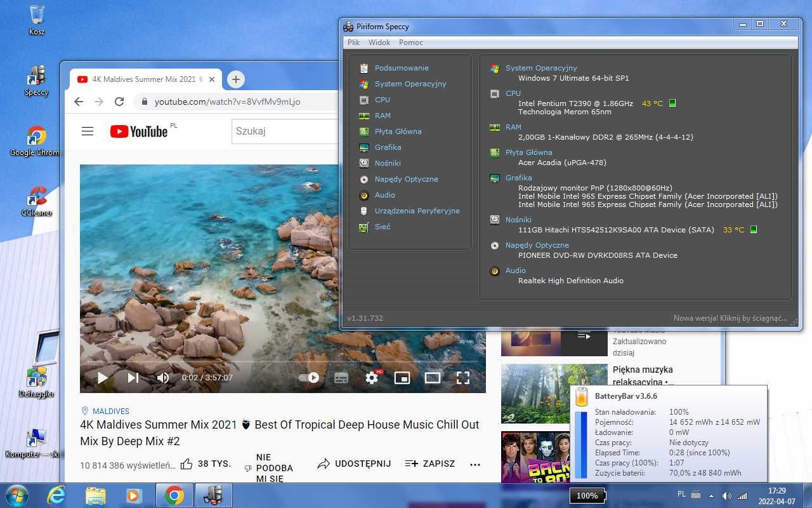Viewport: 812px width, 508px height.
Task: Click the Nie podoba mi się dislike button
Action: pyautogui.click(x=269, y=468)
